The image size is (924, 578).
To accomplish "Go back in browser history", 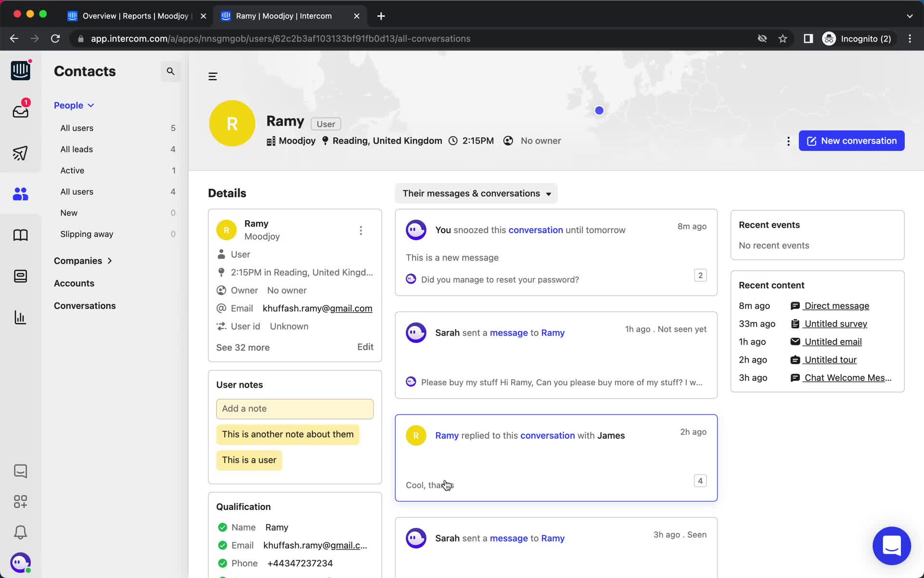I will [x=14, y=39].
